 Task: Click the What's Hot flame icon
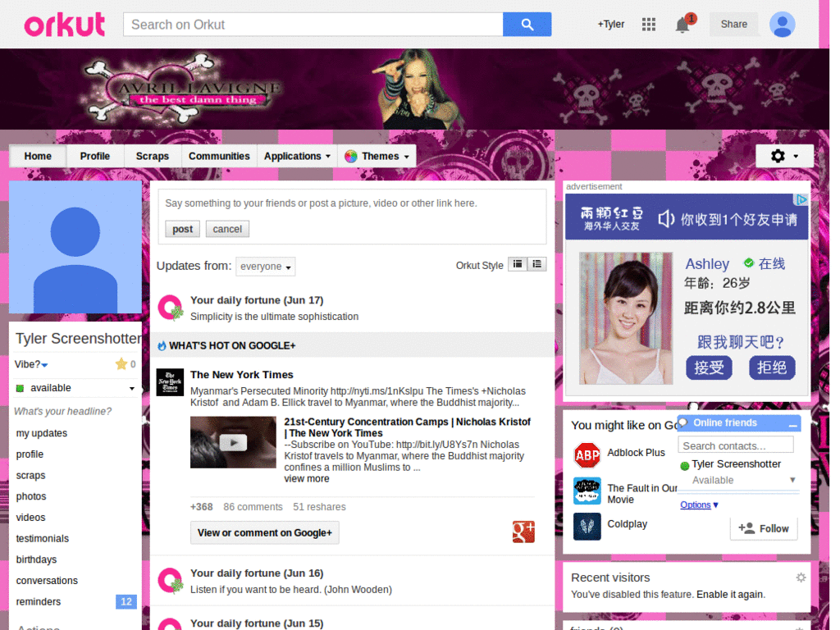pyautogui.click(x=162, y=346)
